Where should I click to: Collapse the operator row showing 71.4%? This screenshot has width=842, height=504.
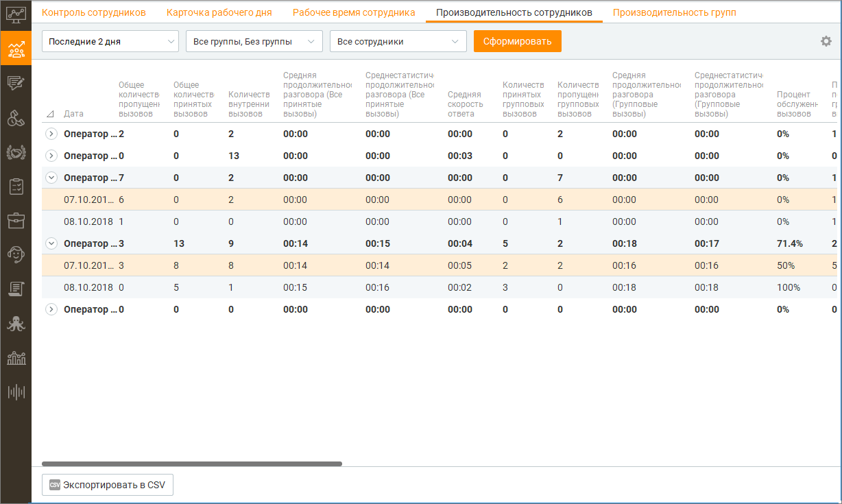(x=51, y=243)
